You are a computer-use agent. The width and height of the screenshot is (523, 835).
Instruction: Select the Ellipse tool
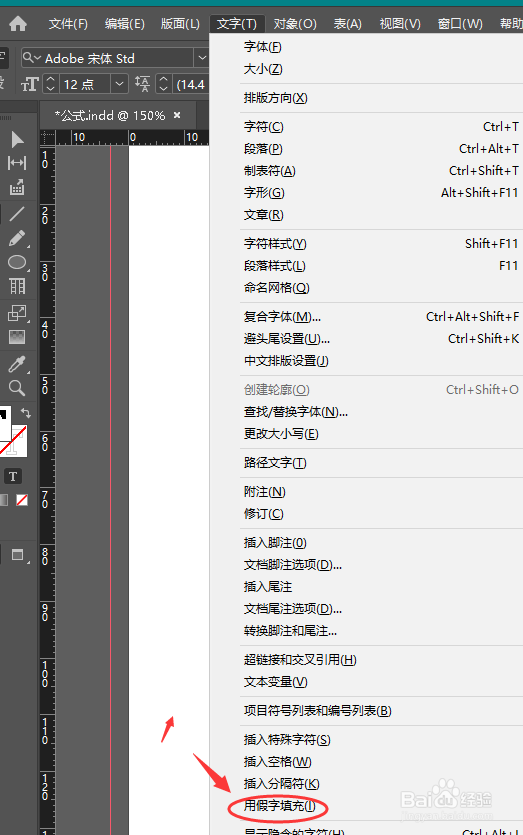pos(17,262)
